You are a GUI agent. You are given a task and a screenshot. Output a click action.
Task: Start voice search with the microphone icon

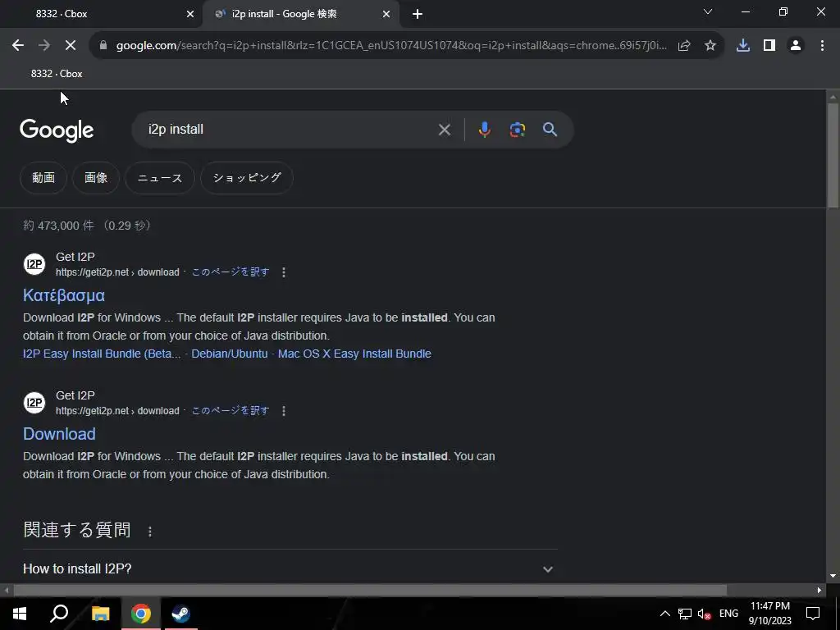[484, 130]
